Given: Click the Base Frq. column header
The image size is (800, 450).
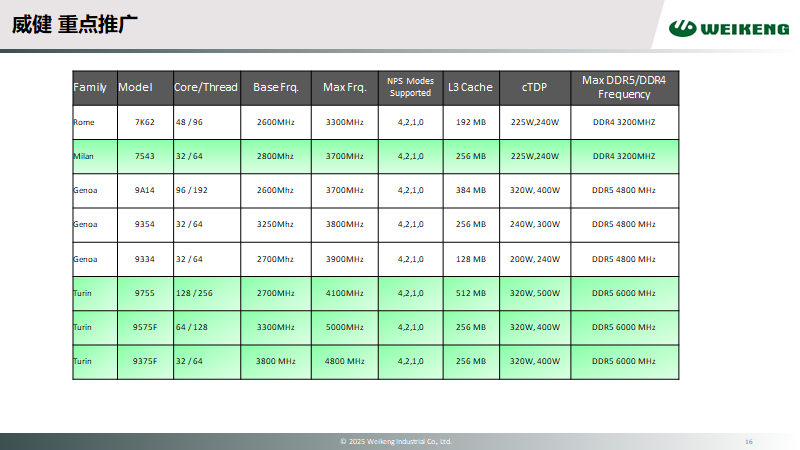Looking at the screenshot, I should (276, 88).
